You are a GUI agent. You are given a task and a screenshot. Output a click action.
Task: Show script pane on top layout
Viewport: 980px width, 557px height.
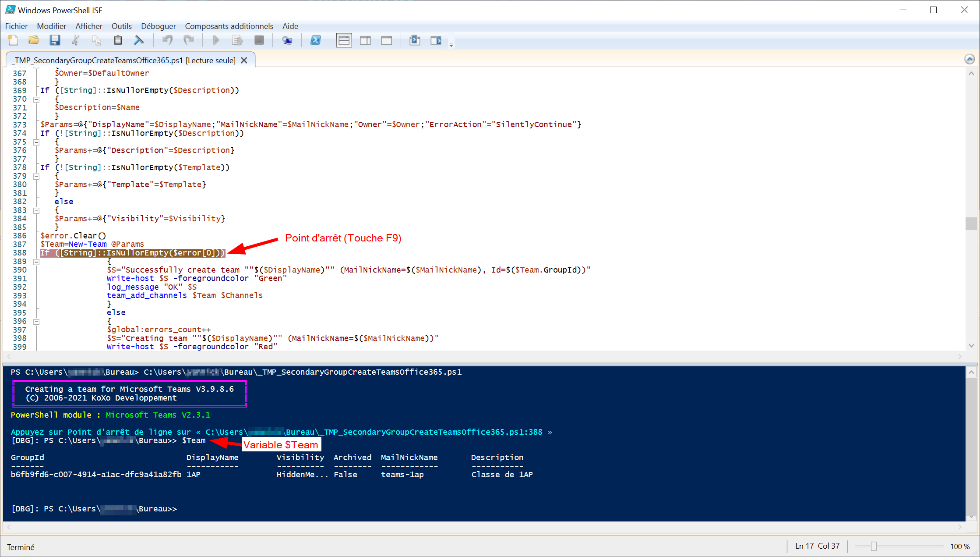click(x=344, y=40)
